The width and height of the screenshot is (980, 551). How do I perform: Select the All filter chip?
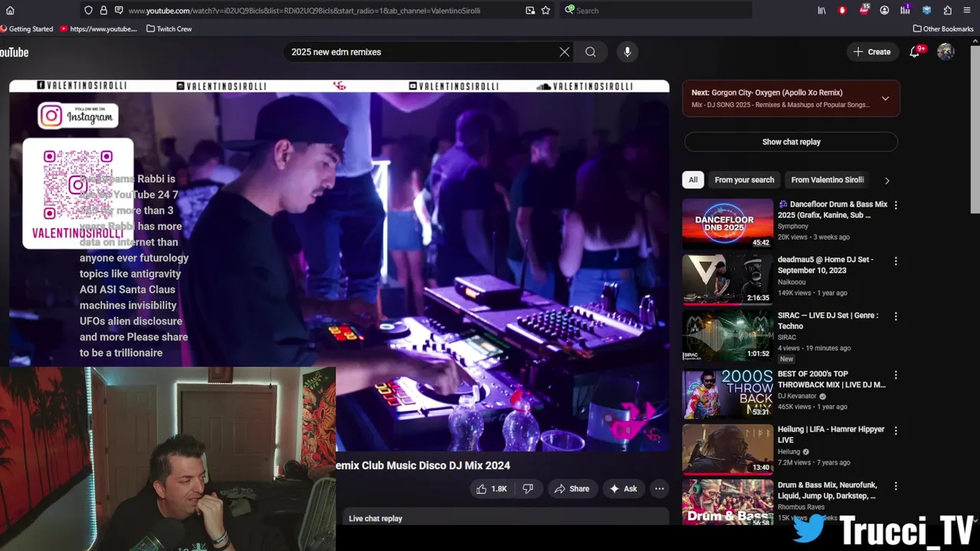point(693,180)
